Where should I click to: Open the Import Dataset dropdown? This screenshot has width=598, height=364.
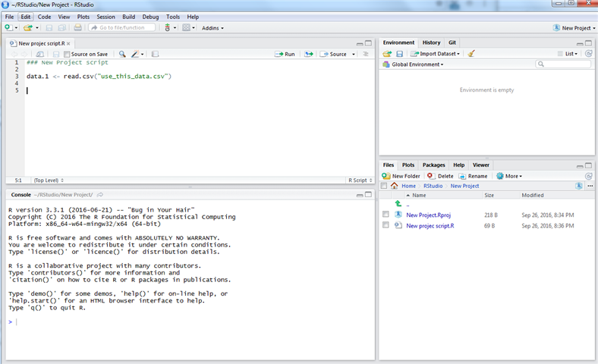(435, 54)
